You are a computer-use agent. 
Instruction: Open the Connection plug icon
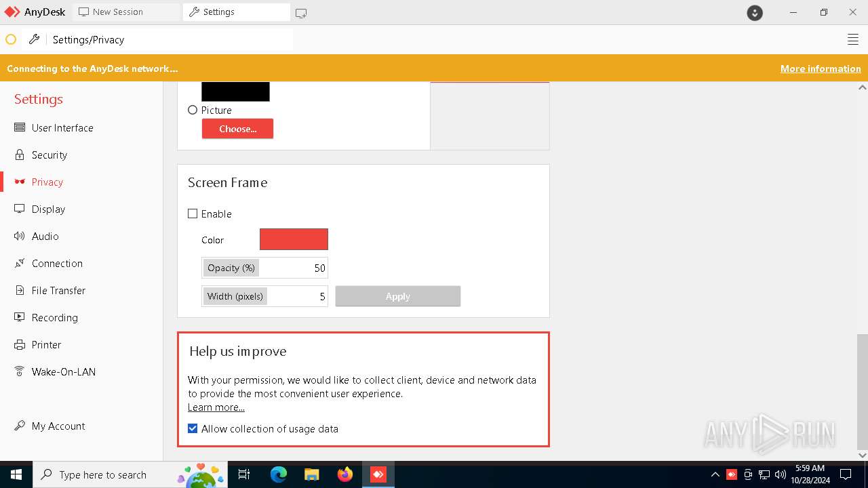pyautogui.click(x=20, y=263)
